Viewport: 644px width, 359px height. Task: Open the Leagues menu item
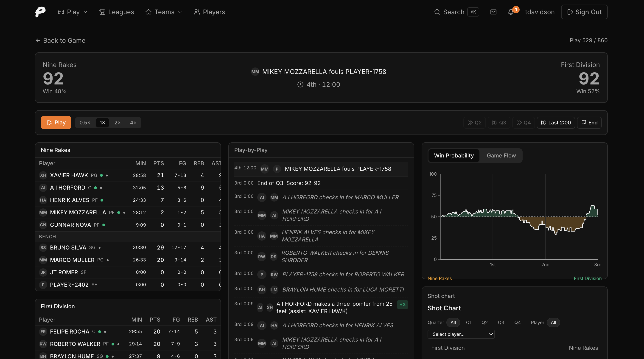pos(117,12)
